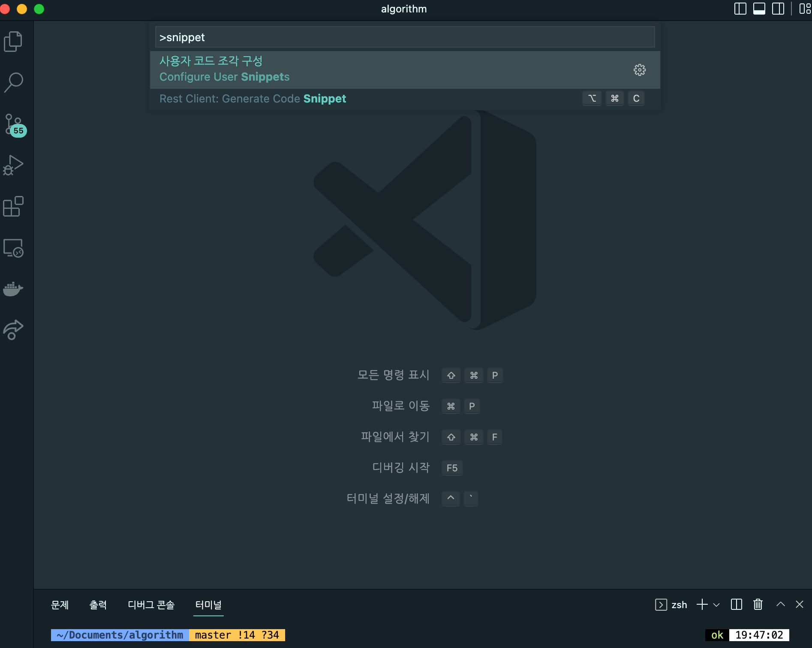This screenshot has width=812, height=648.
Task: Maximize the panel with up chevron
Action: pyautogui.click(x=781, y=604)
